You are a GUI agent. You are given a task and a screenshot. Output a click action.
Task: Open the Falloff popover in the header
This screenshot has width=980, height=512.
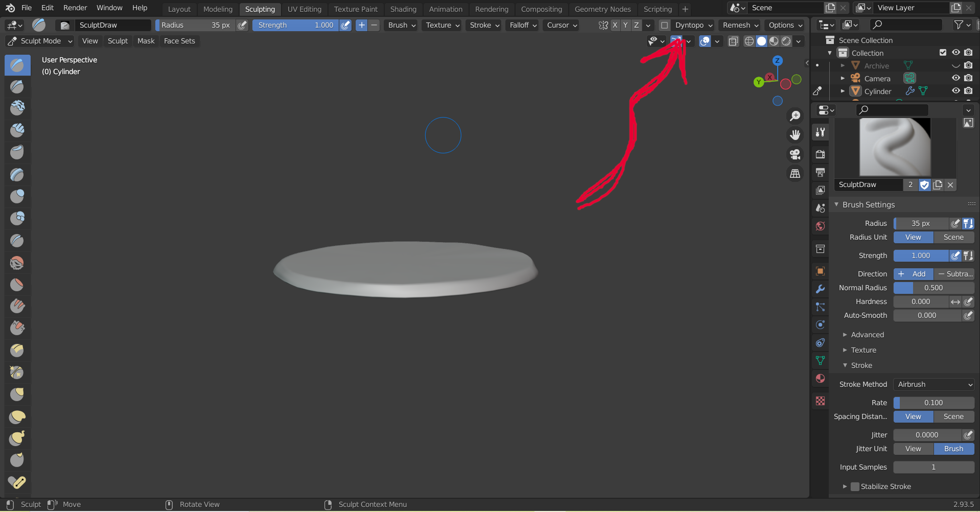pos(523,25)
